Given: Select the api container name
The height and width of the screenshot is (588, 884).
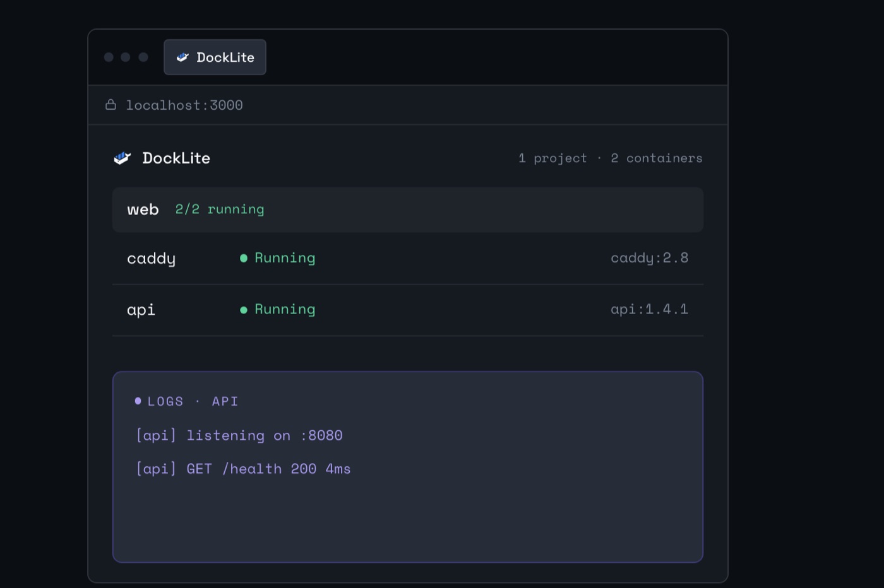Looking at the screenshot, I should pyautogui.click(x=141, y=310).
